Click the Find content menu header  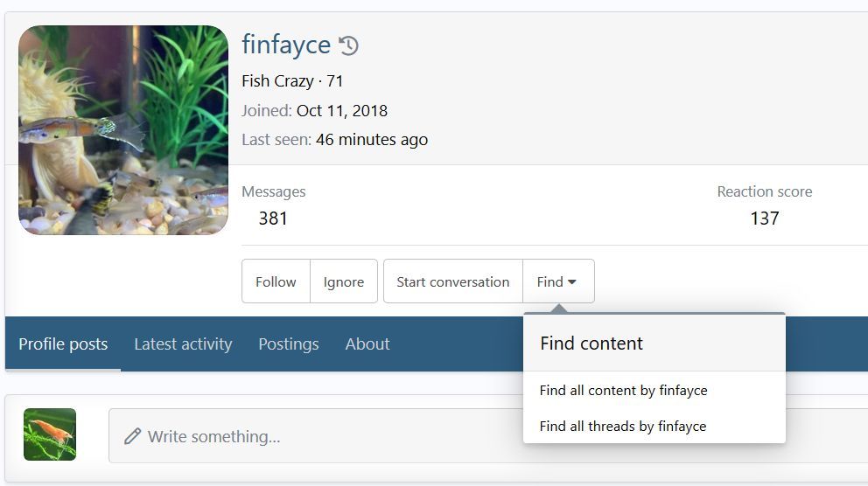[x=591, y=343]
